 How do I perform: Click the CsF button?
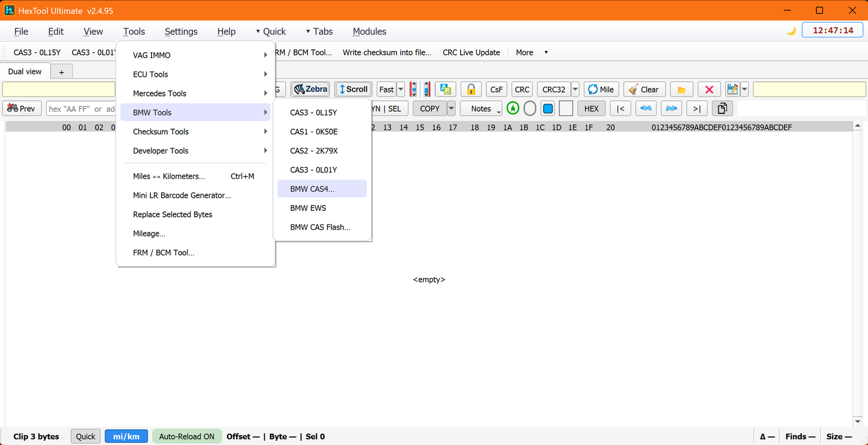point(496,89)
